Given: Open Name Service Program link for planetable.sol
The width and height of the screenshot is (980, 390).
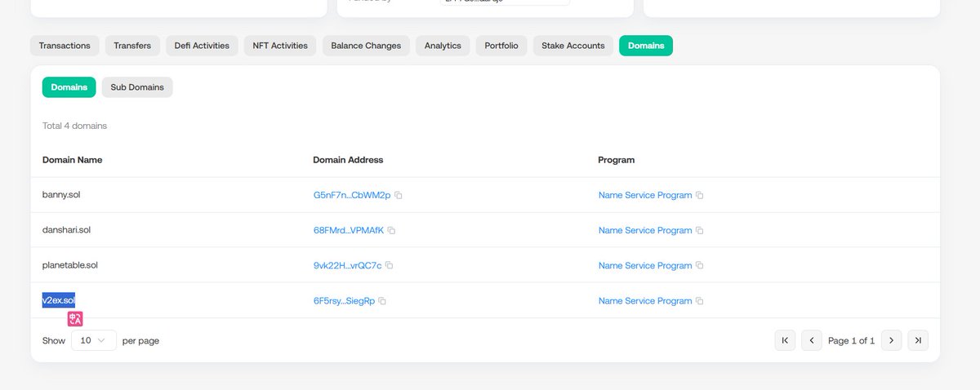Looking at the screenshot, I should [645, 266].
